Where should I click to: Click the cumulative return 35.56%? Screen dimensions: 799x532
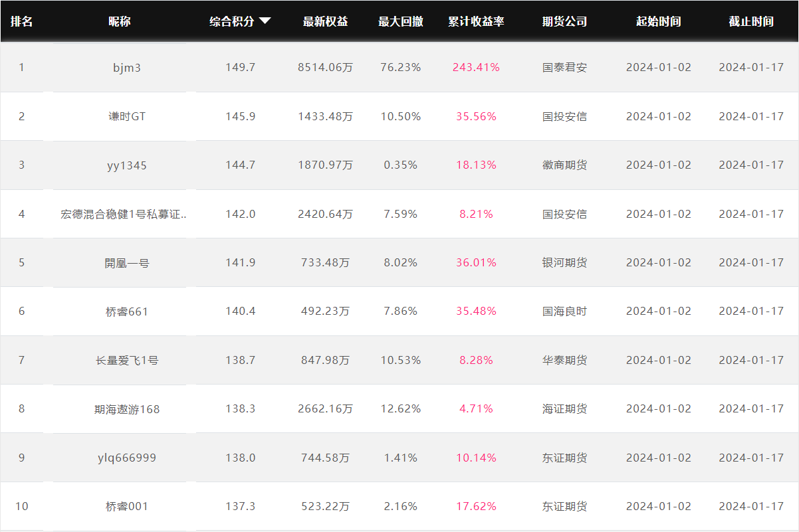[x=477, y=116]
